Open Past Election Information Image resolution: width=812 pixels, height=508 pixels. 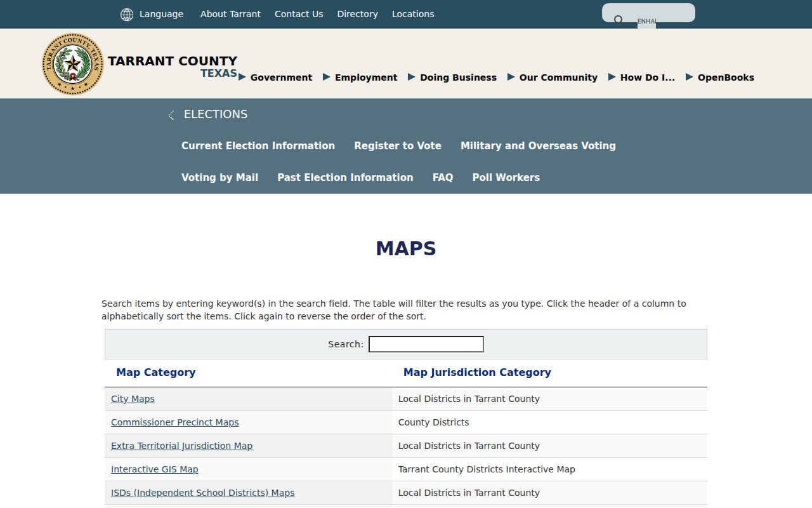tap(345, 177)
